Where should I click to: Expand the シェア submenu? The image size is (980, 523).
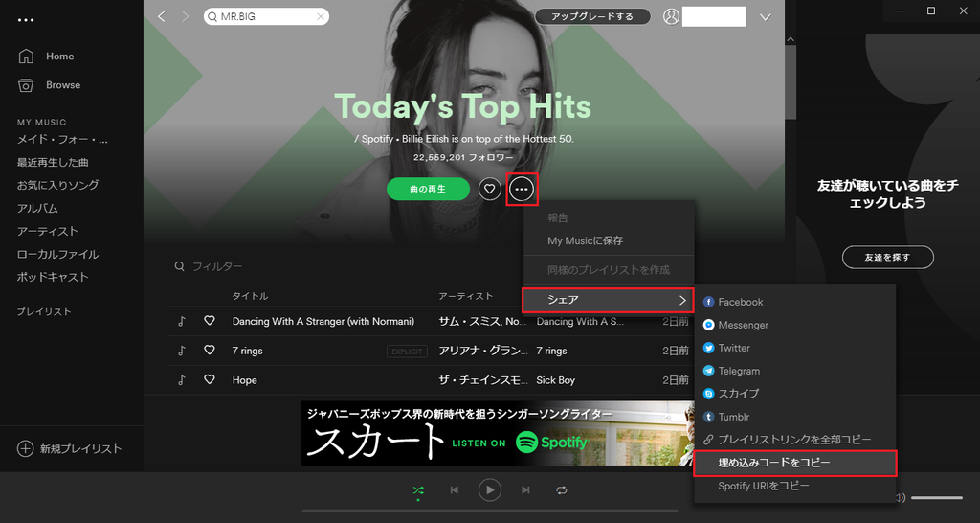pyautogui.click(x=608, y=300)
